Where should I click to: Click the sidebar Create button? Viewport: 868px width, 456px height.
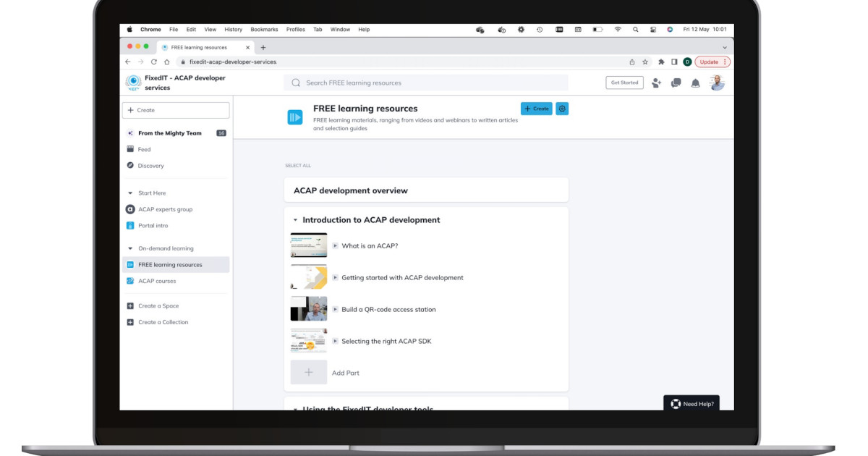[x=176, y=110]
